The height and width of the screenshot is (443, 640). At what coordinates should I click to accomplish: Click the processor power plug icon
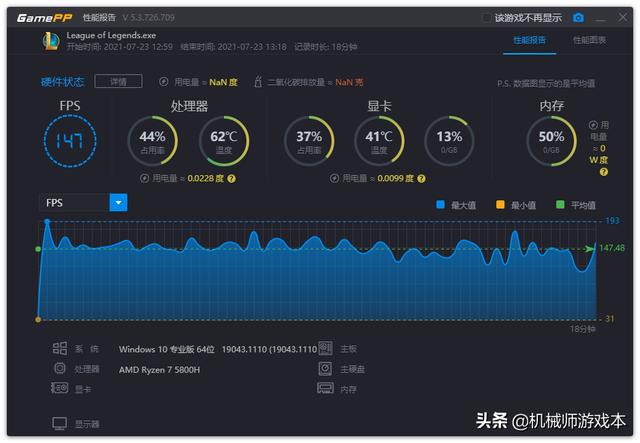point(144,178)
